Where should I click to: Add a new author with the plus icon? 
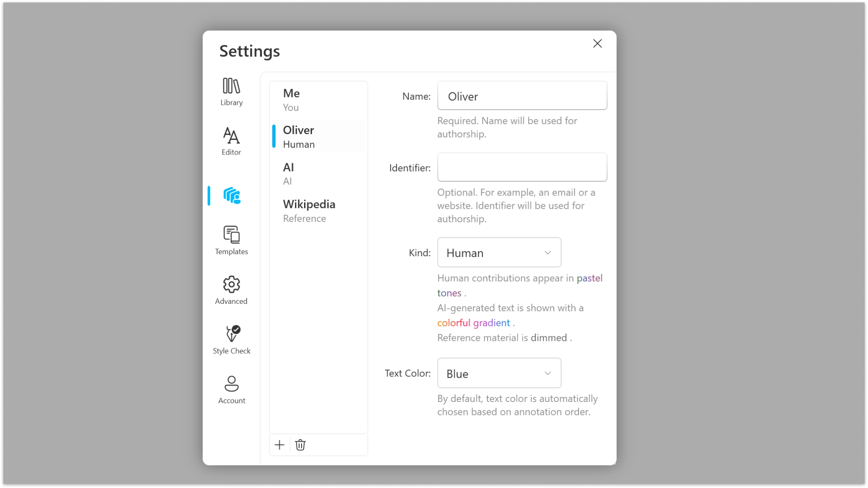click(279, 445)
